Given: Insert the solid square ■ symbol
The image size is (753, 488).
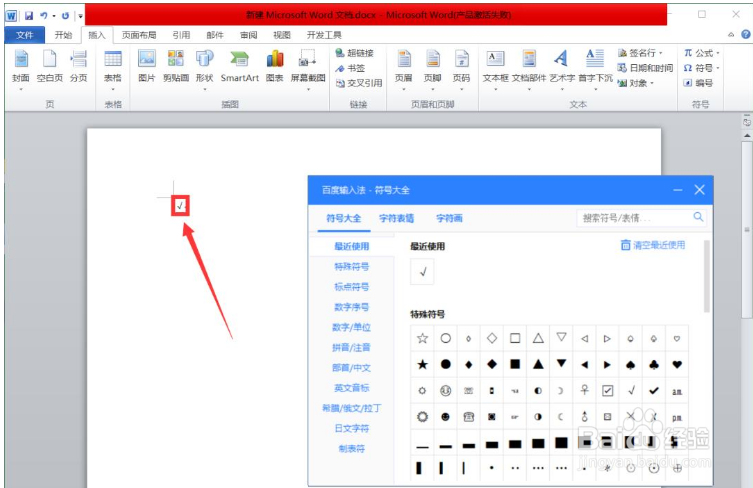Looking at the screenshot, I should (515, 365).
